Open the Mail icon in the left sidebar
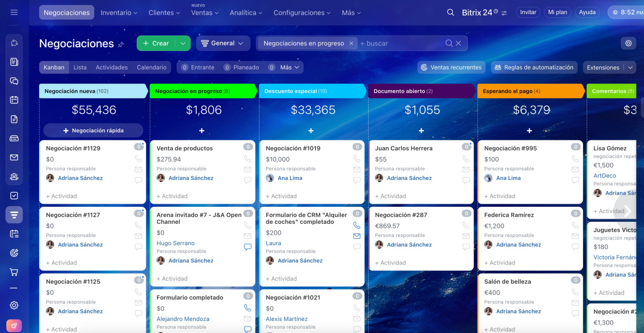The image size is (644, 333). pos(14,157)
